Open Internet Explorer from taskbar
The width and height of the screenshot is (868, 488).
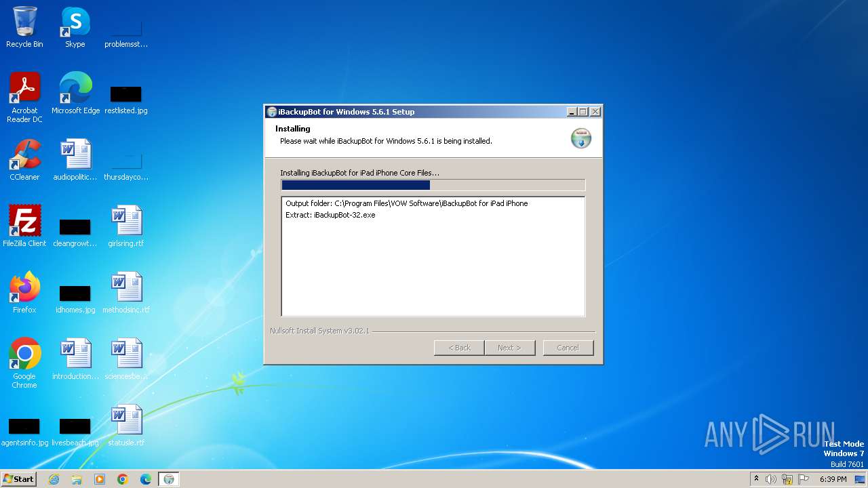pos(54,479)
